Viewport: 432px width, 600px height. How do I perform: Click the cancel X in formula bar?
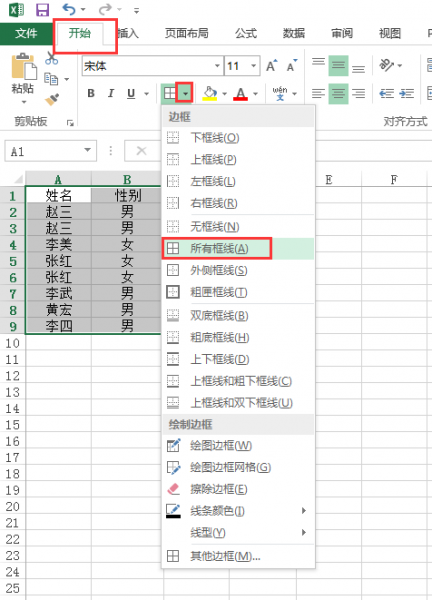[142, 150]
